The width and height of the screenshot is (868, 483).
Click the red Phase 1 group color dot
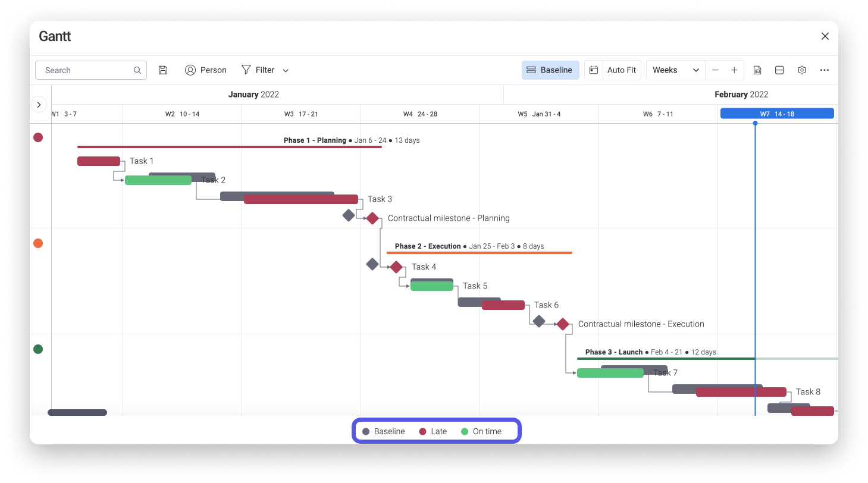click(x=38, y=137)
